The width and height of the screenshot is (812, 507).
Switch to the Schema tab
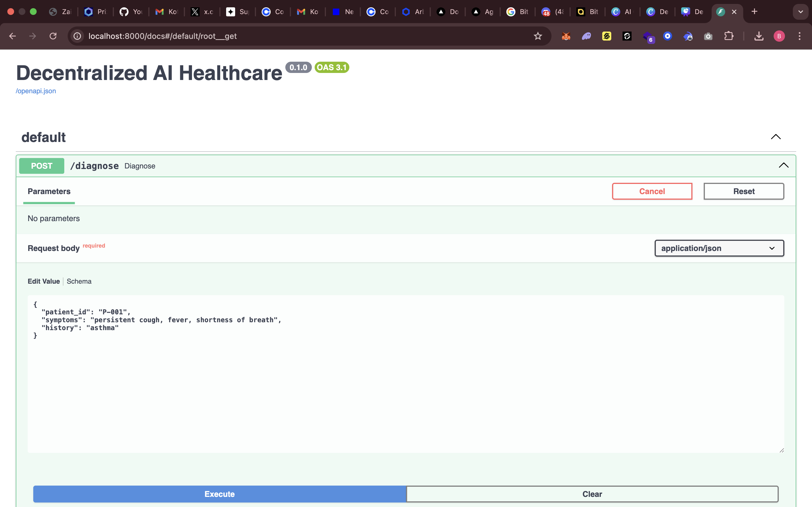pyautogui.click(x=79, y=281)
